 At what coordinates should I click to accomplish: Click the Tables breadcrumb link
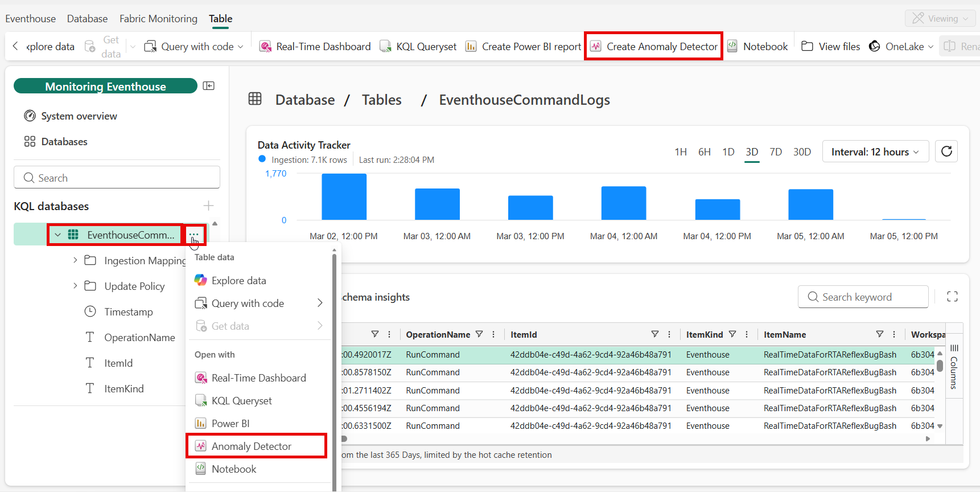pos(382,100)
